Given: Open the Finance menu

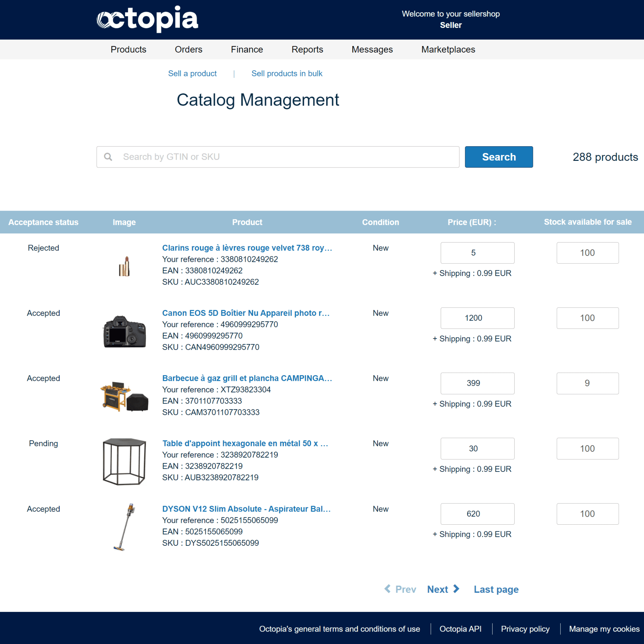Looking at the screenshot, I should (x=247, y=49).
